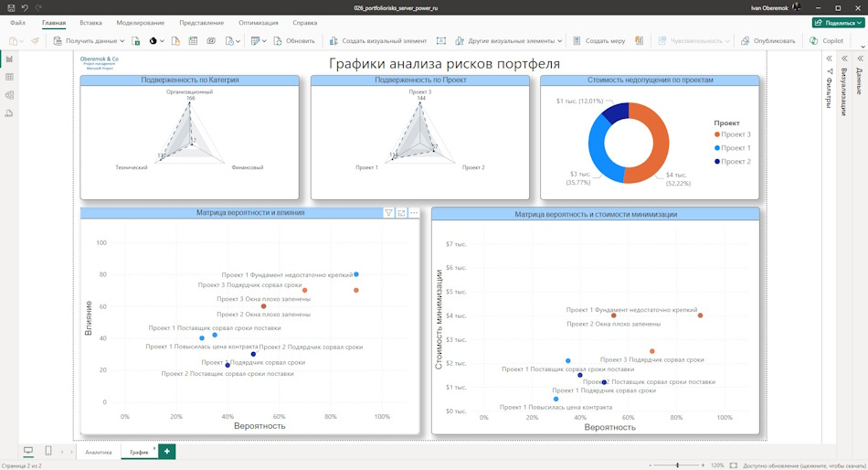Open the Представление ribbon tab
This screenshot has height=470, width=868.
coord(202,23)
